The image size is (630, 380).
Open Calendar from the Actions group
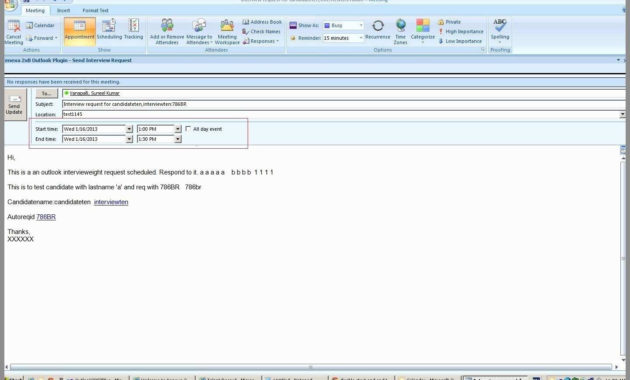pos(40,25)
